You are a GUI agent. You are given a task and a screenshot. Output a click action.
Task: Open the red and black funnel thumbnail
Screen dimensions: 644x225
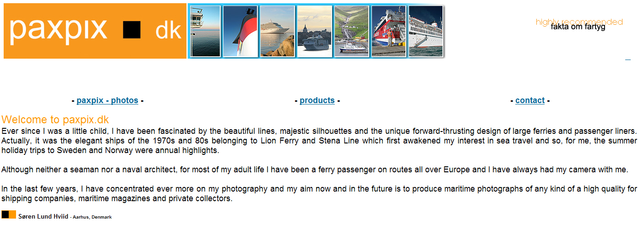tap(240, 31)
